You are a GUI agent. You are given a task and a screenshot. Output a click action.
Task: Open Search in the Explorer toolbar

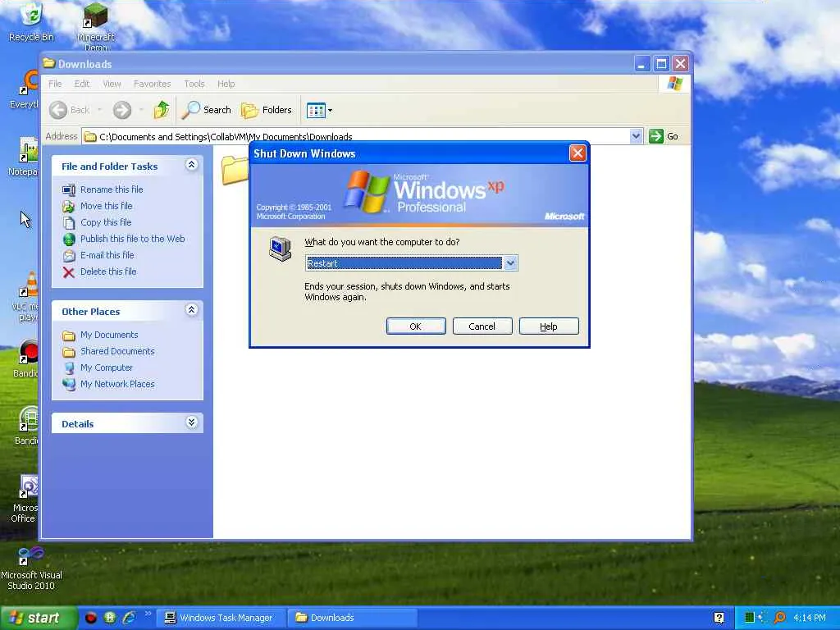(206, 110)
